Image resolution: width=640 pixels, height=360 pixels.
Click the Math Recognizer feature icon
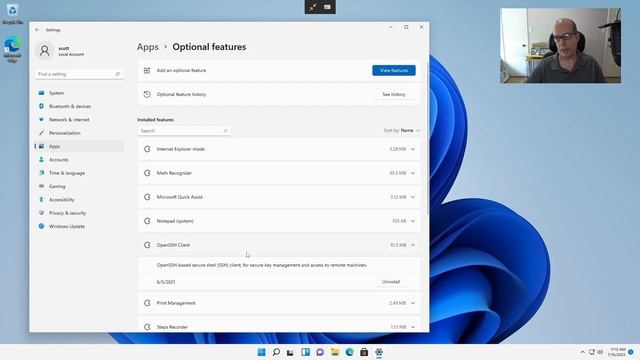147,173
